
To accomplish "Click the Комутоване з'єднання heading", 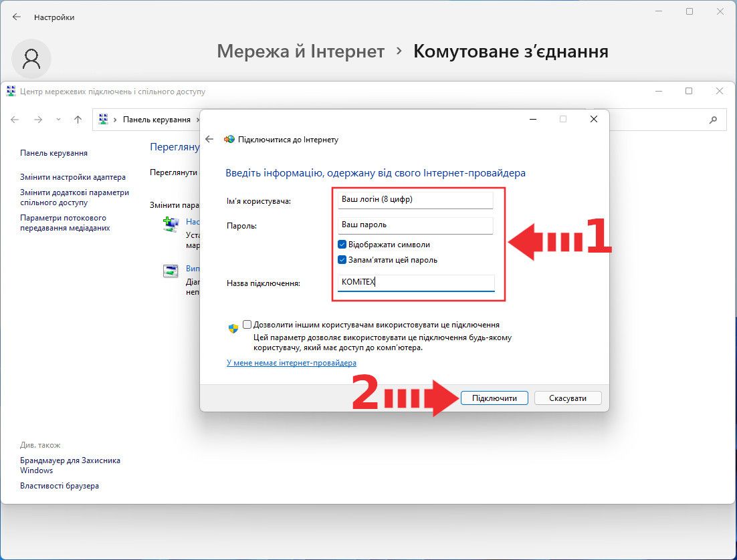I will coord(511,51).
